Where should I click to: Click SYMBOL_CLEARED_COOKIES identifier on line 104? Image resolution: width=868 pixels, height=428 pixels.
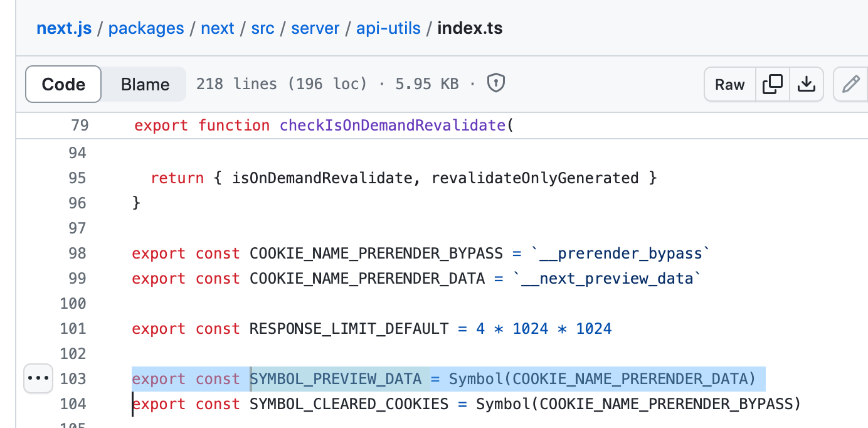pyautogui.click(x=349, y=404)
